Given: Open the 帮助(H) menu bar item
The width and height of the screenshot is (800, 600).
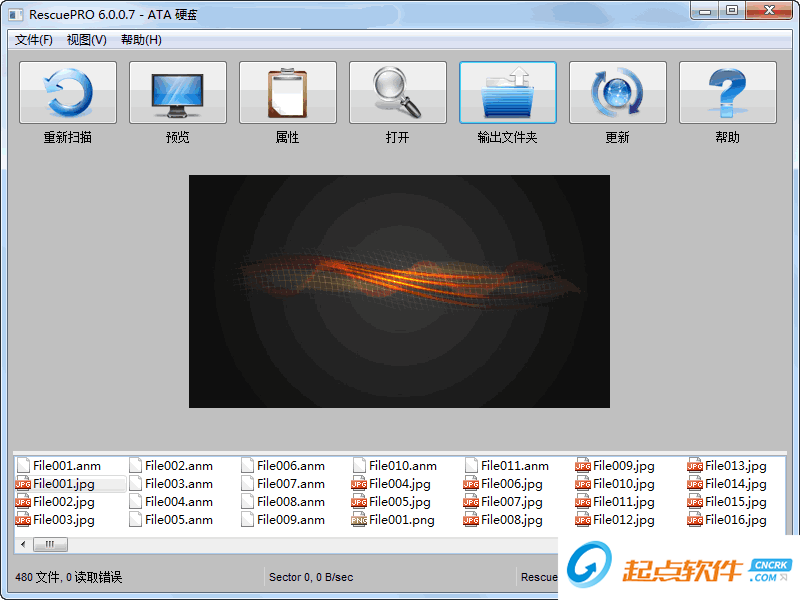Looking at the screenshot, I should click(x=141, y=40).
